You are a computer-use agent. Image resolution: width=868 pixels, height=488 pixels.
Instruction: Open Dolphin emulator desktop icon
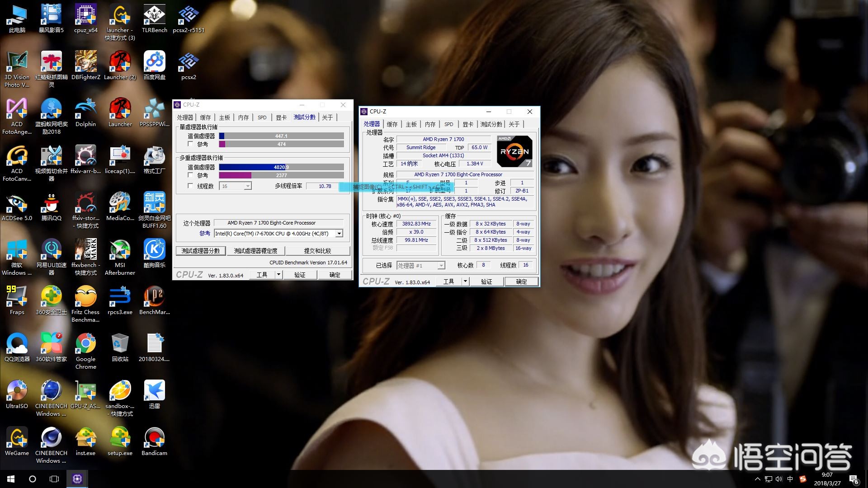(86, 113)
